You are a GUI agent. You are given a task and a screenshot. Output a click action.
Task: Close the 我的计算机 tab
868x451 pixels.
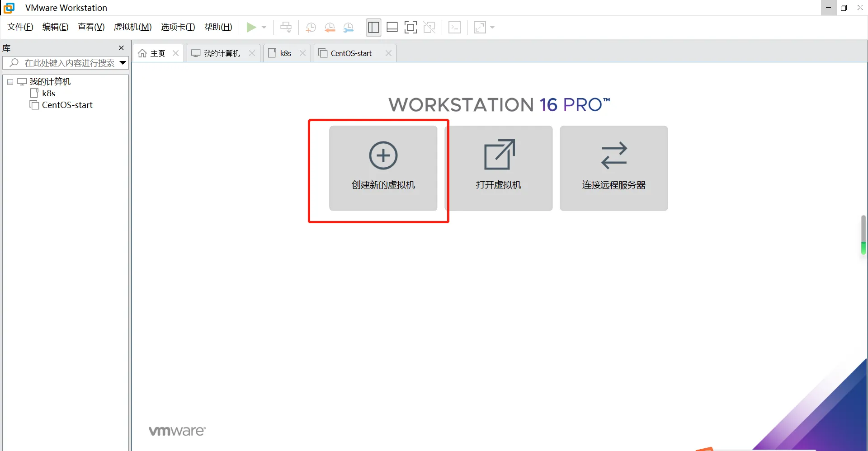tap(252, 53)
